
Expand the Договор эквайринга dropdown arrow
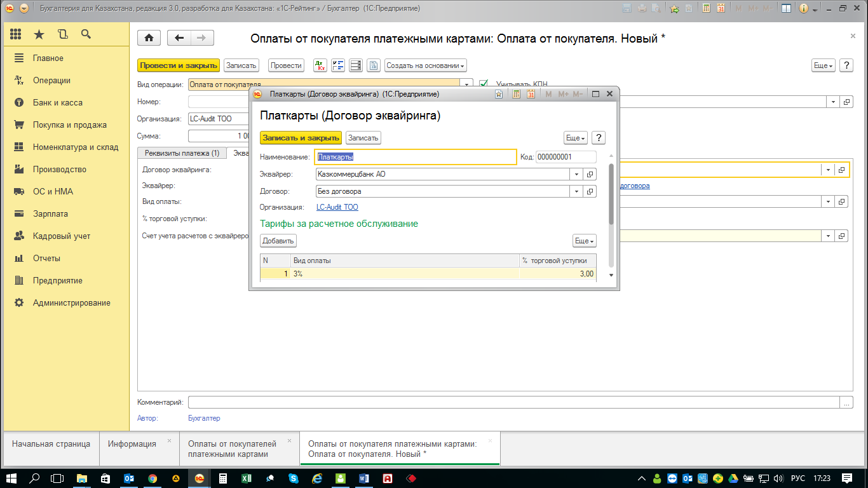[x=829, y=170]
